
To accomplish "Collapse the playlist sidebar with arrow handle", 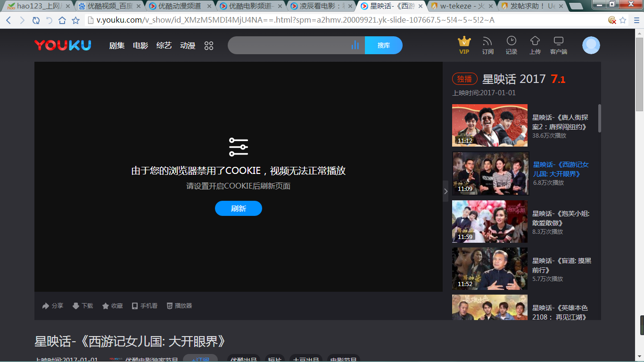I will tap(446, 191).
